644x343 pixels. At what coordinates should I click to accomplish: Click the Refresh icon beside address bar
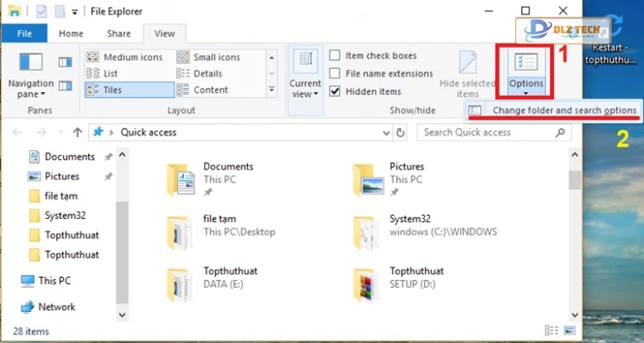400,132
